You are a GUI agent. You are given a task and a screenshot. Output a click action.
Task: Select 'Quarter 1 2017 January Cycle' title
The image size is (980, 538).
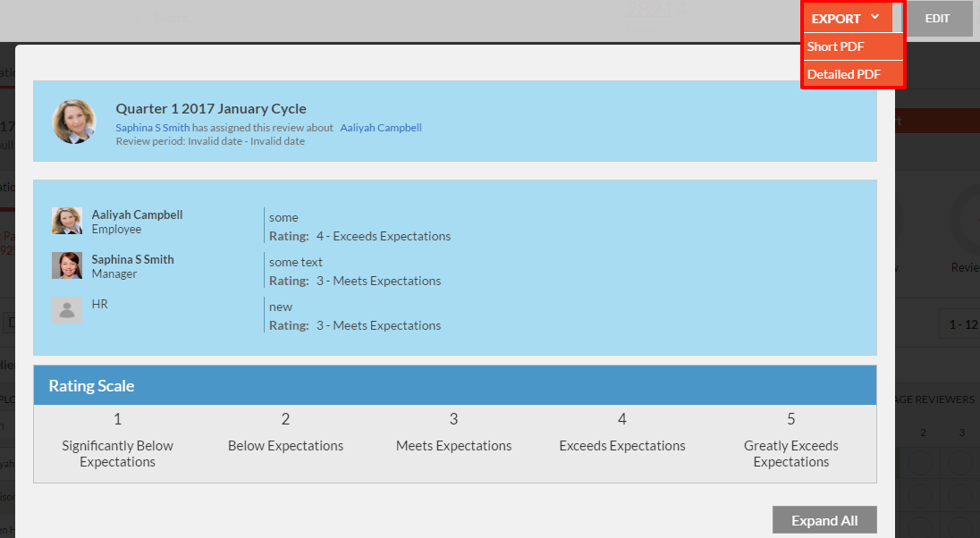211,109
